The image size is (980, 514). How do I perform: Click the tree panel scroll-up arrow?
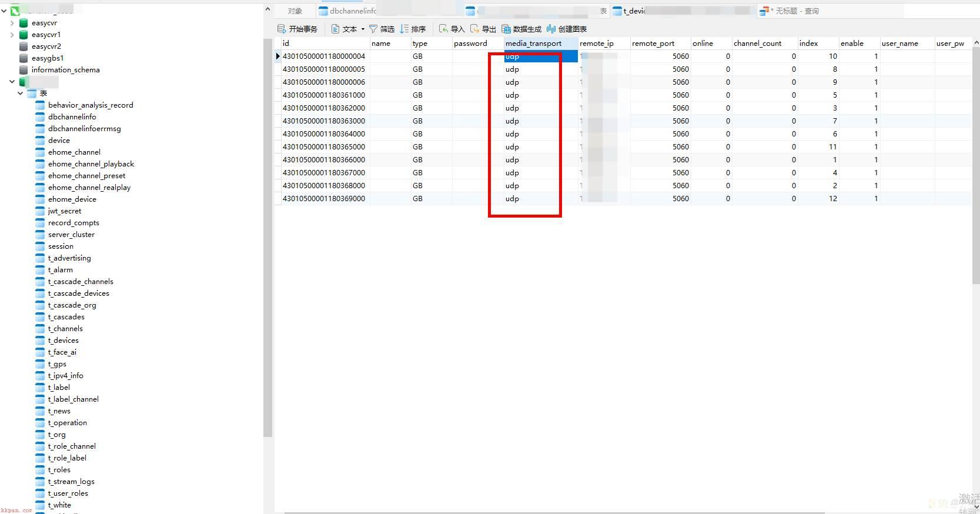(x=267, y=9)
